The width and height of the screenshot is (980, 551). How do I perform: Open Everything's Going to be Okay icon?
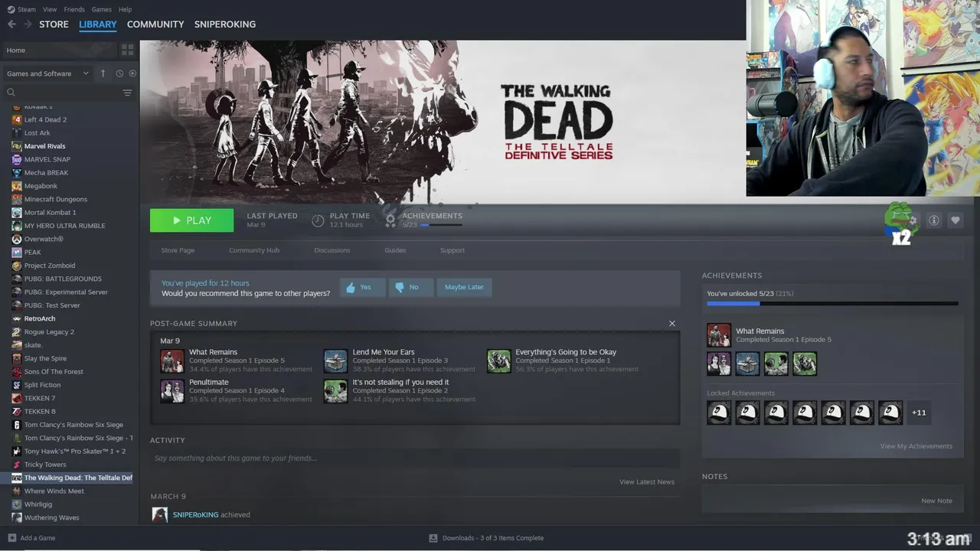[498, 361]
